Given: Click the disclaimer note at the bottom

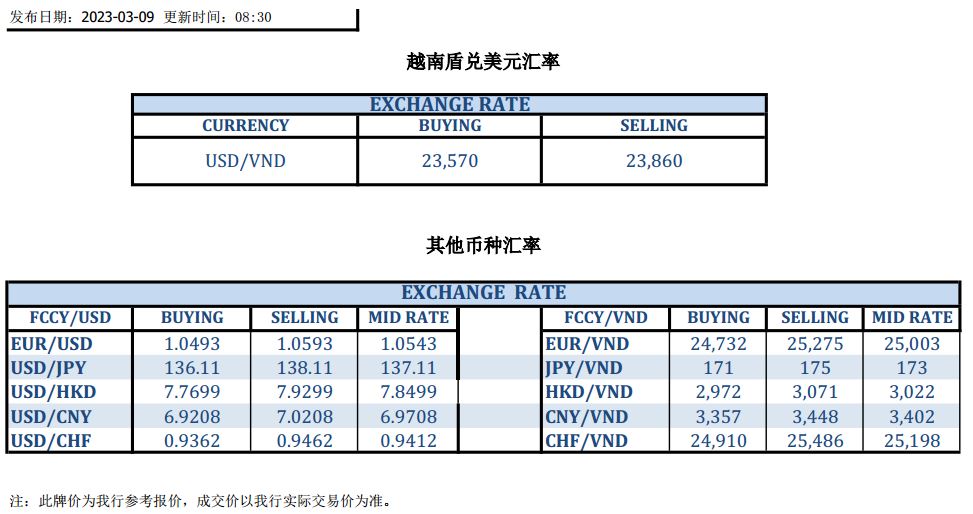Looking at the screenshot, I should pyautogui.click(x=200, y=500).
